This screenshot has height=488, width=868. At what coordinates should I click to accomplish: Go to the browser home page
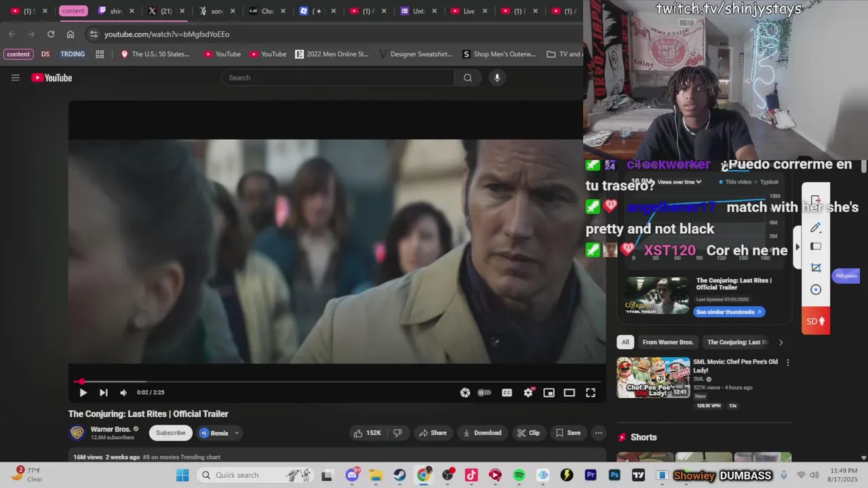[71, 34]
